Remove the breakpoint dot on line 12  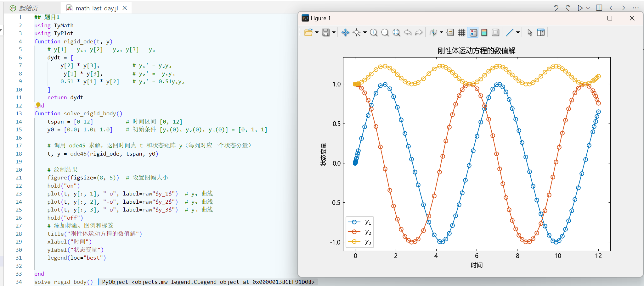pos(38,105)
